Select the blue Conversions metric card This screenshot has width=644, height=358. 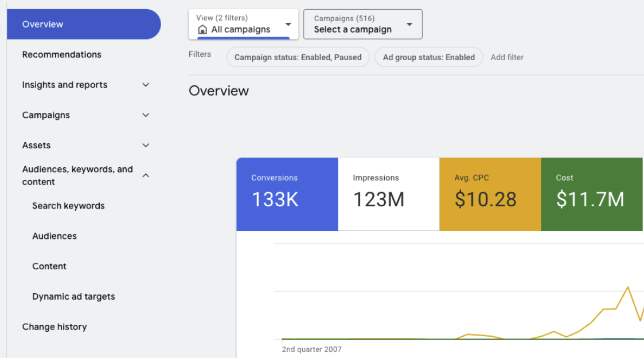(287, 194)
